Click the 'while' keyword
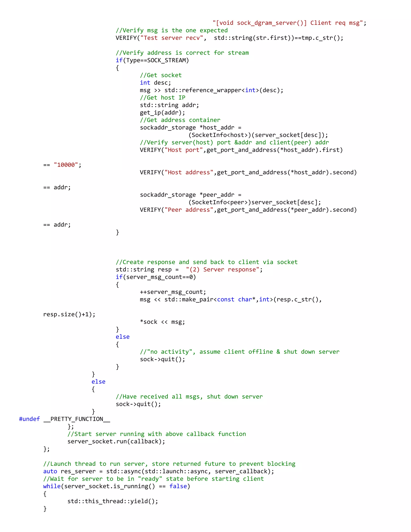Viewport: 411px width, 532px height. (52, 486)
